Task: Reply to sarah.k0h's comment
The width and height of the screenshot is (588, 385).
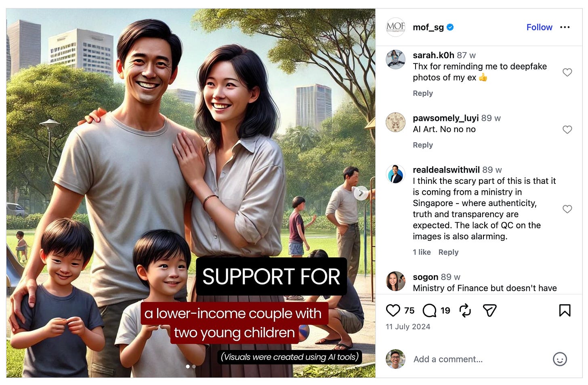Action: [x=423, y=93]
